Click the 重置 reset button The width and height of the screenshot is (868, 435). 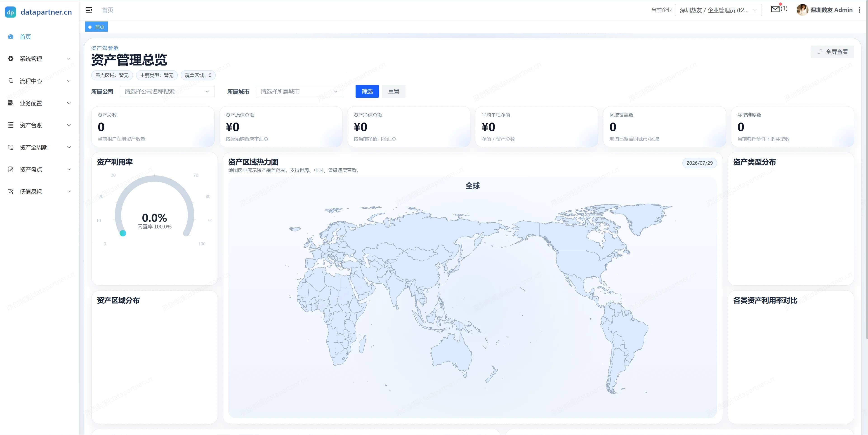click(394, 91)
